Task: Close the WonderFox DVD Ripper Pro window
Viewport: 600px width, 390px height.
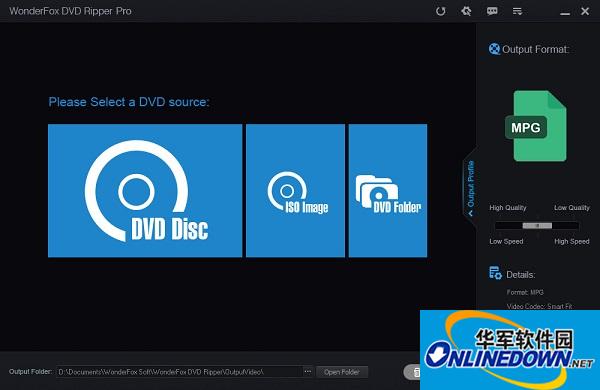Action: pyautogui.click(x=585, y=11)
